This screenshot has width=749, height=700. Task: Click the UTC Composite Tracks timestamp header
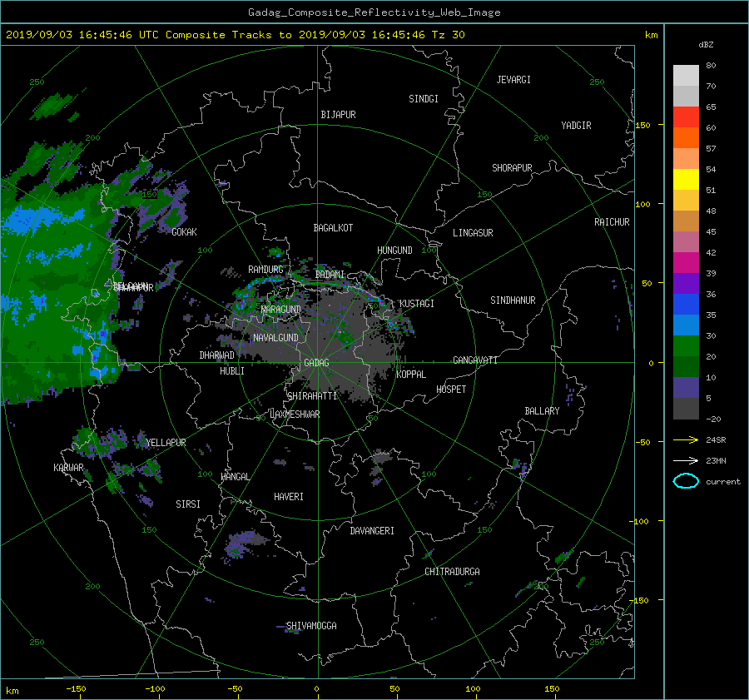(235, 35)
